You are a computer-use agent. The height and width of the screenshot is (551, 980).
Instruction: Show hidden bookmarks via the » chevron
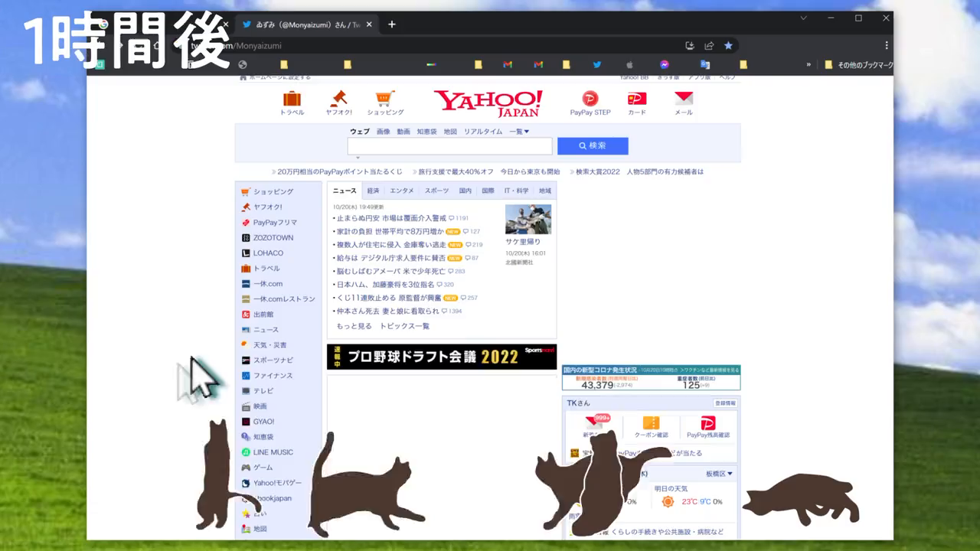coord(808,65)
